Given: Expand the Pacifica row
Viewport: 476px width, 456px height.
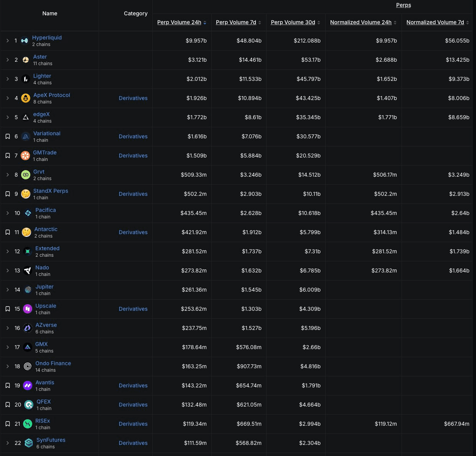Looking at the screenshot, I should pyautogui.click(x=7, y=213).
